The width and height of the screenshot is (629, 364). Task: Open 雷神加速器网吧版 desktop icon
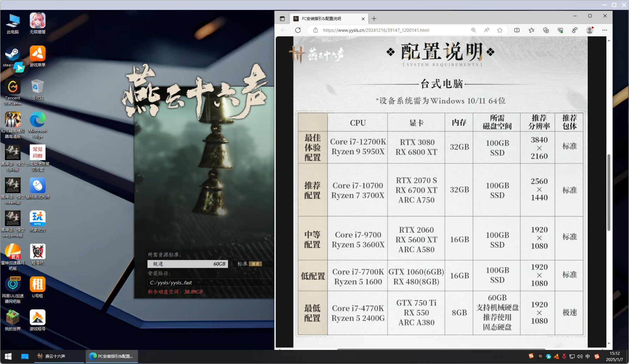(13, 257)
